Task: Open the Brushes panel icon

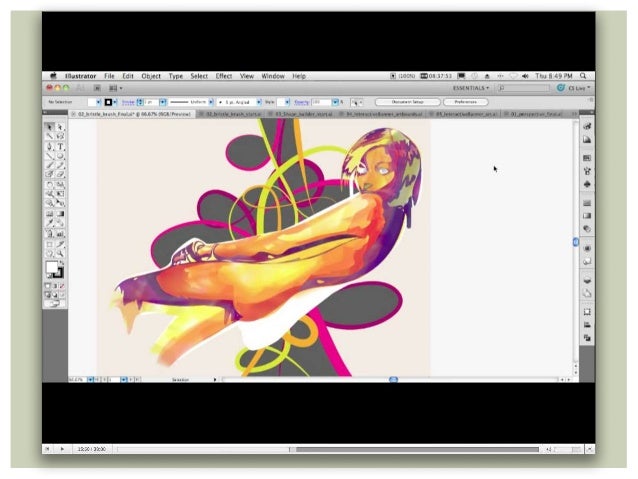Action: click(x=587, y=171)
